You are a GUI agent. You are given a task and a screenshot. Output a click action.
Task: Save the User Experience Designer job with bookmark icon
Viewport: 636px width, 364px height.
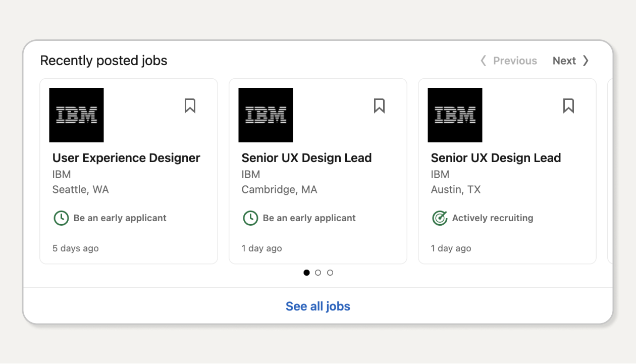click(190, 106)
